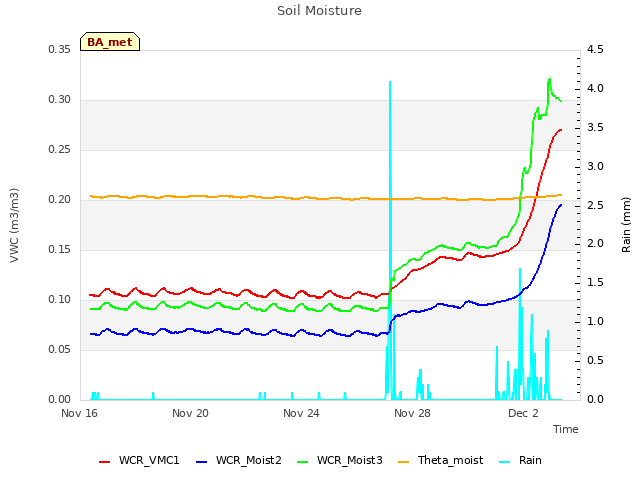The image size is (640, 480).
Task: Click the Rain (mm) axis title
Action: (626, 225)
